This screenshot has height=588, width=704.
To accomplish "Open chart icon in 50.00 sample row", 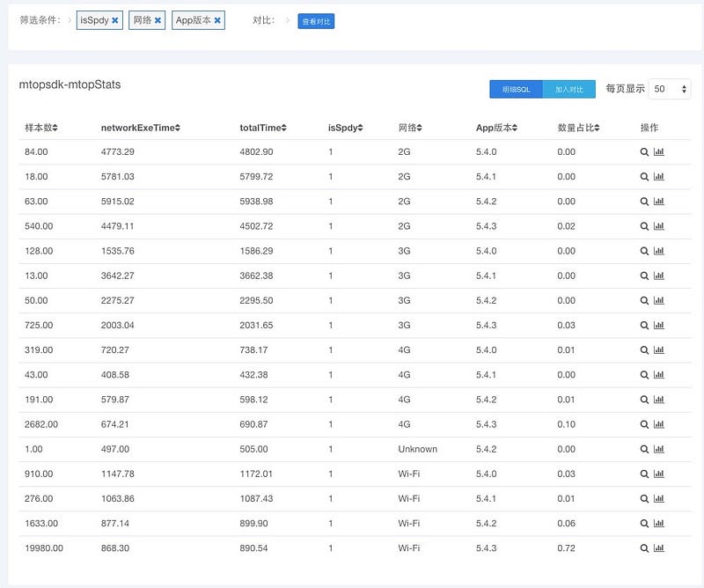I will [658, 300].
